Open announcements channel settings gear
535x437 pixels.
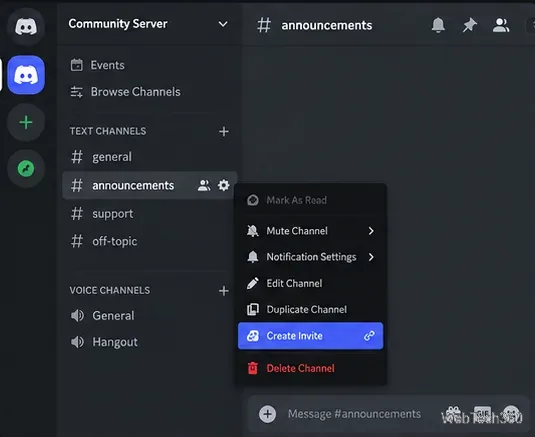coord(224,185)
